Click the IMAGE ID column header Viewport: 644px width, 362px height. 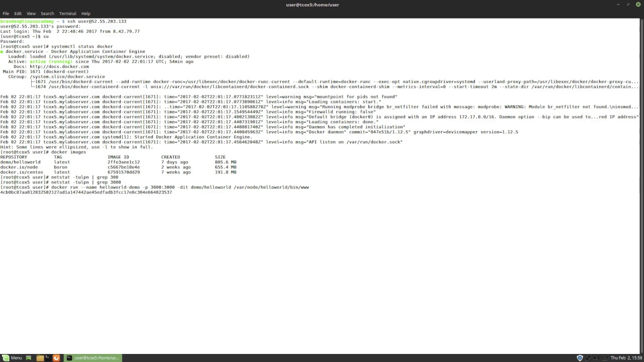pyautogui.click(x=118, y=157)
